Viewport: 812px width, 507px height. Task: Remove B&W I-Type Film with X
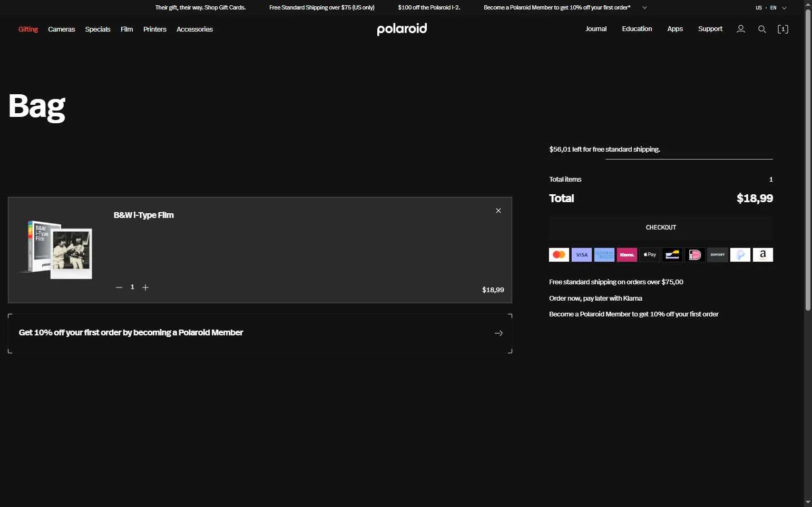pyautogui.click(x=498, y=211)
